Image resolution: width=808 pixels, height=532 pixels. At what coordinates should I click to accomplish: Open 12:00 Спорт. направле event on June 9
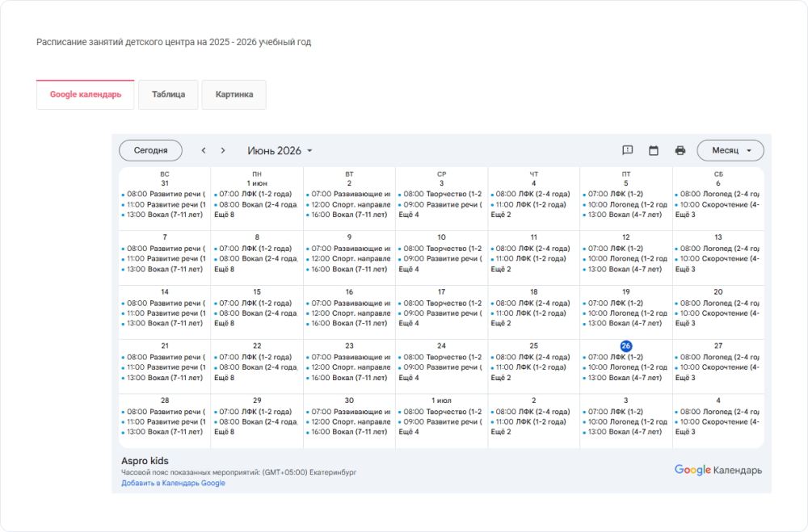[348, 258]
